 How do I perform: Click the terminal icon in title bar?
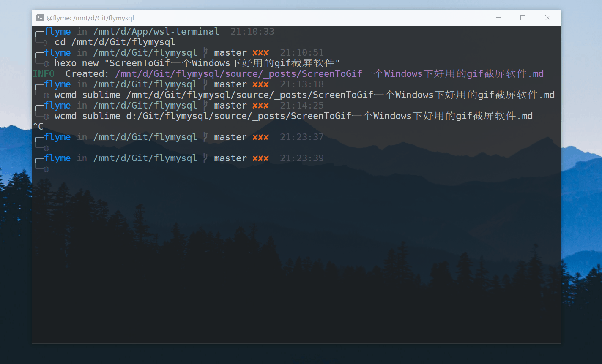(40, 18)
